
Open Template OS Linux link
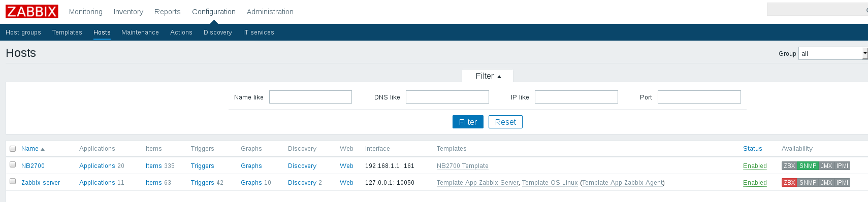pyautogui.click(x=550, y=183)
